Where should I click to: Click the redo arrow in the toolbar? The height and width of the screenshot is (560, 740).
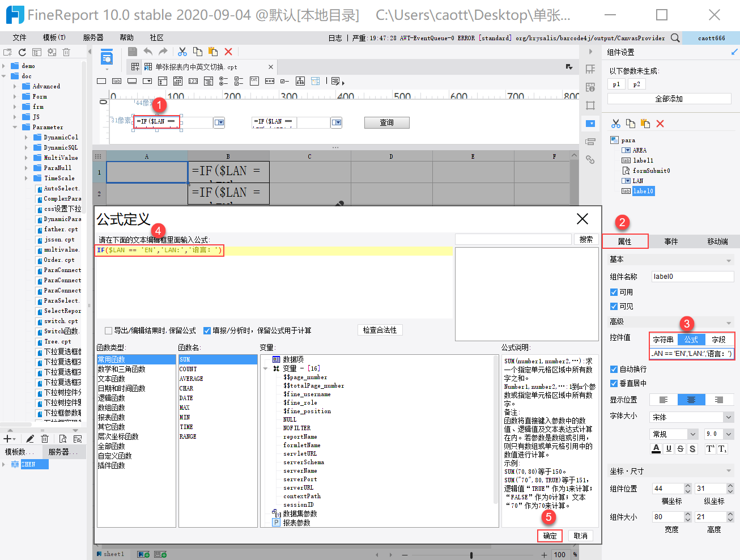163,52
